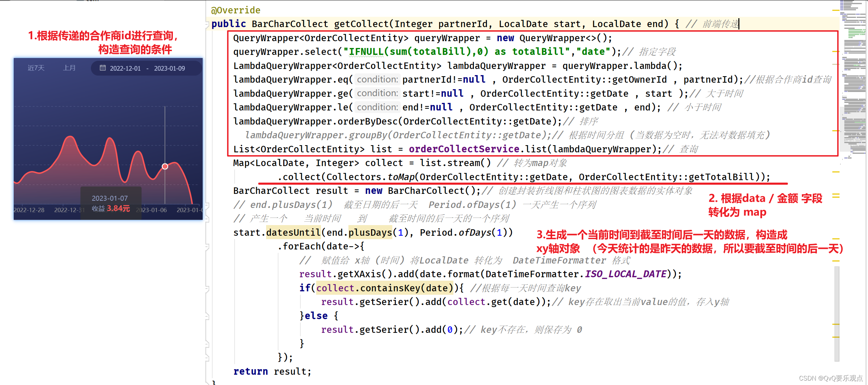Click the 2022-12-28 x-axis label

(29, 210)
